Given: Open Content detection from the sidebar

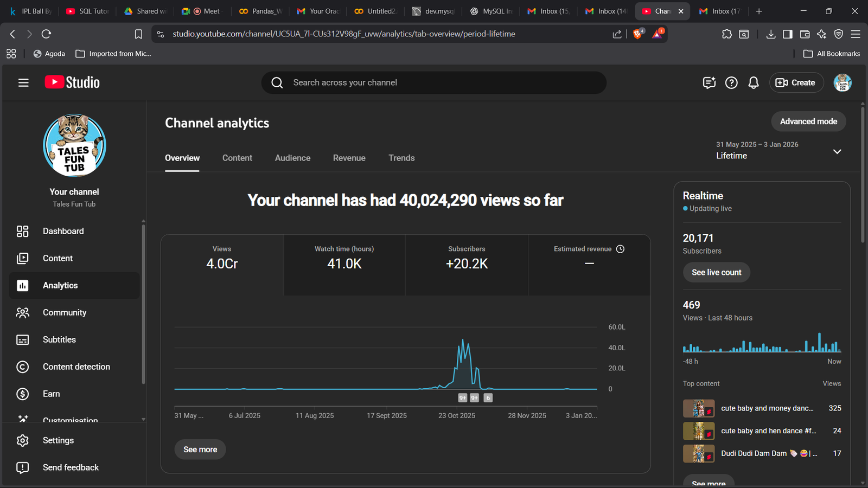Looking at the screenshot, I should [76, 367].
